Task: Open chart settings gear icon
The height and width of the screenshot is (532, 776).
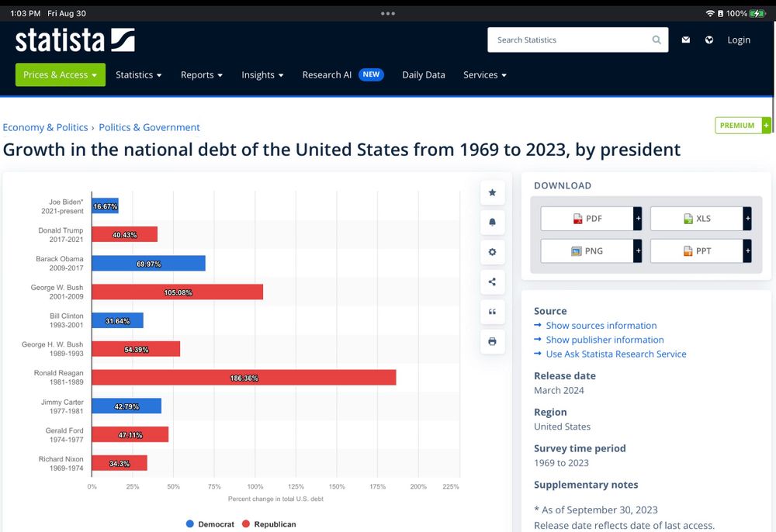Action: pyautogui.click(x=493, y=252)
